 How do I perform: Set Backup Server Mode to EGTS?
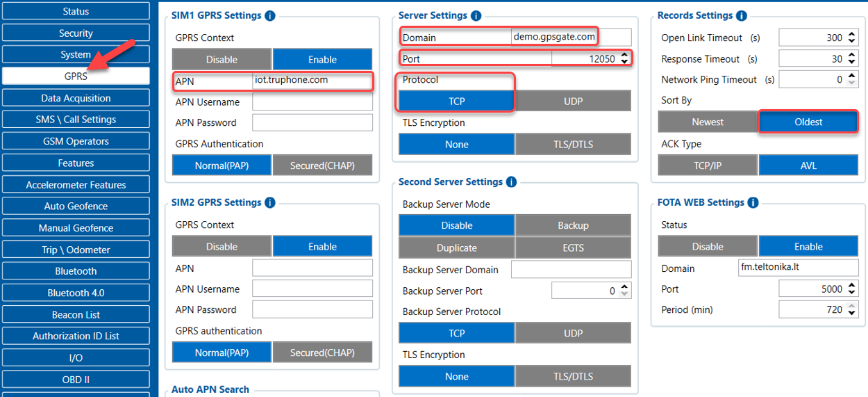[573, 248]
